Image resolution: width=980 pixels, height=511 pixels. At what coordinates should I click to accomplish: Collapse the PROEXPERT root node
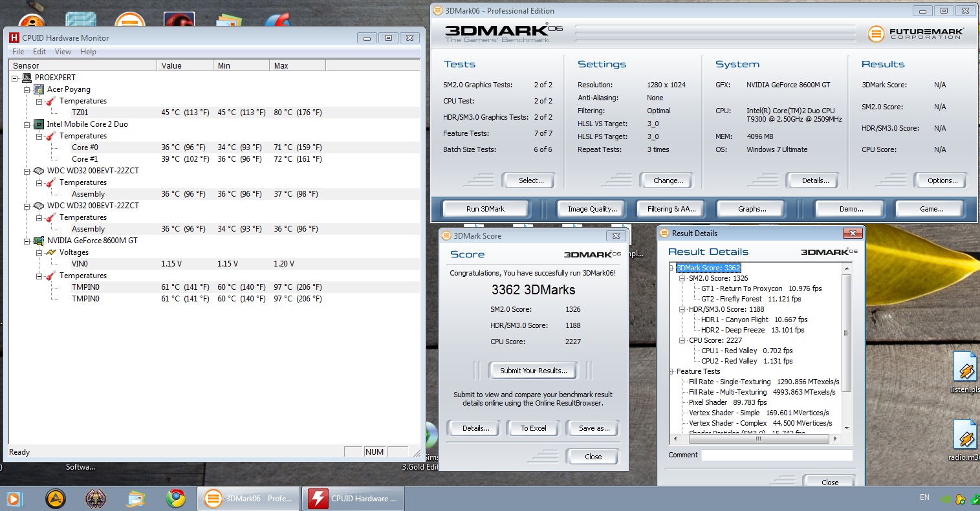click(x=15, y=78)
